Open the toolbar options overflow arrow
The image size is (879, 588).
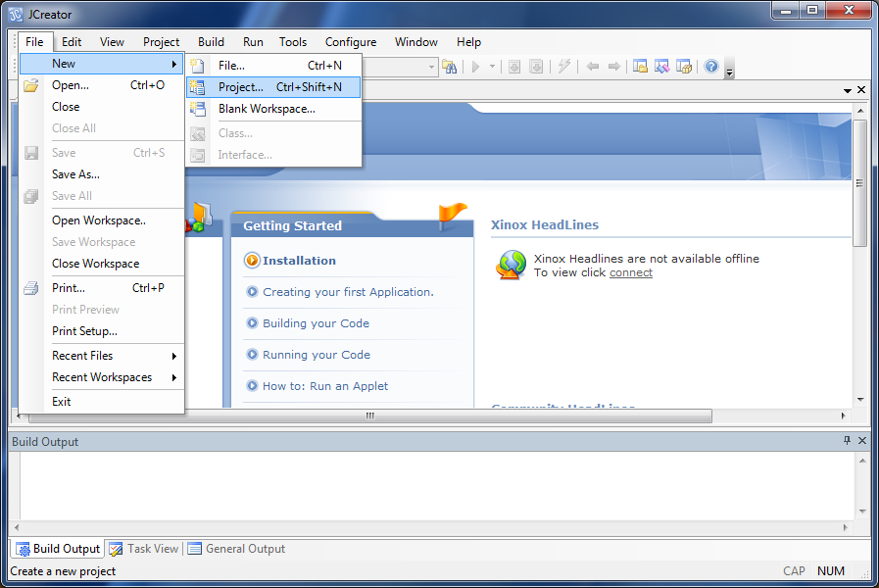(729, 73)
